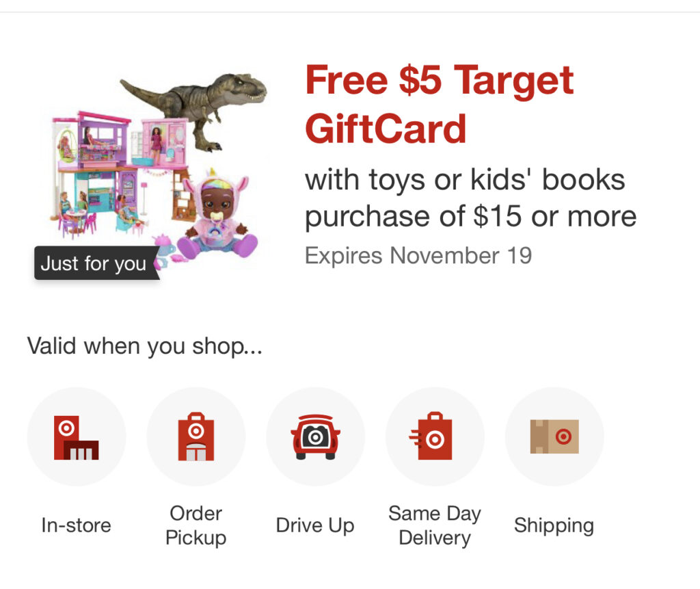
Task: Click the Expires November 19 text
Action: click(x=418, y=255)
